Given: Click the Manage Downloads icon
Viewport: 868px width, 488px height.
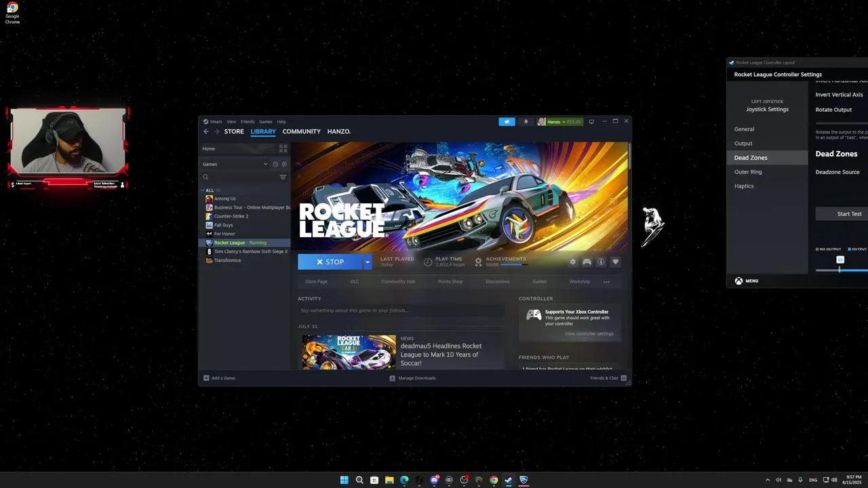Looking at the screenshot, I should point(392,378).
